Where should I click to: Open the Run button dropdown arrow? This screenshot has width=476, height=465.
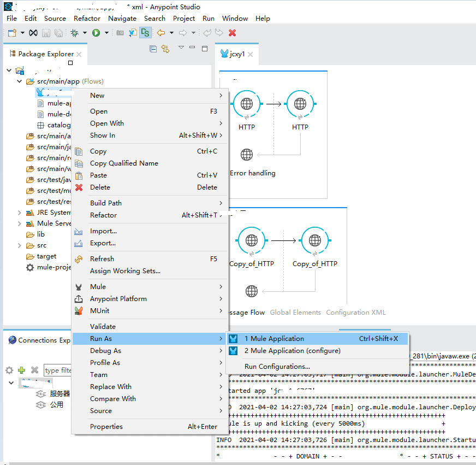pos(106,33)
